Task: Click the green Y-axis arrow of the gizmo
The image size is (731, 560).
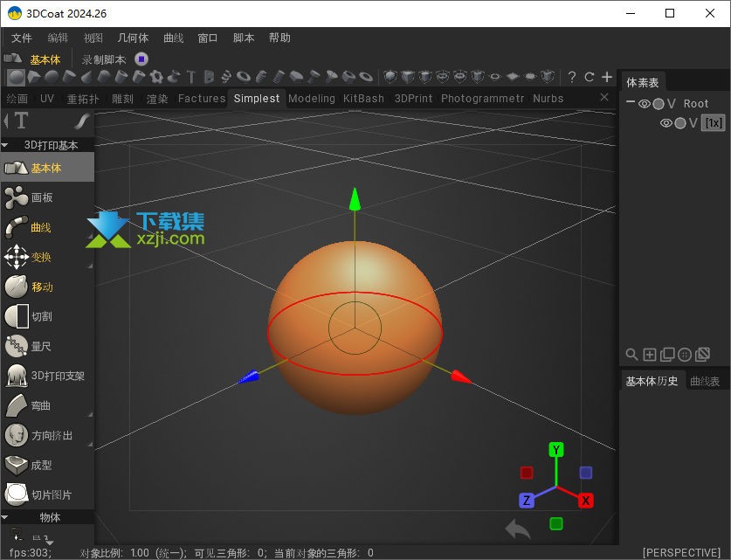Action: pyautogui.click(x=355, y=199)
